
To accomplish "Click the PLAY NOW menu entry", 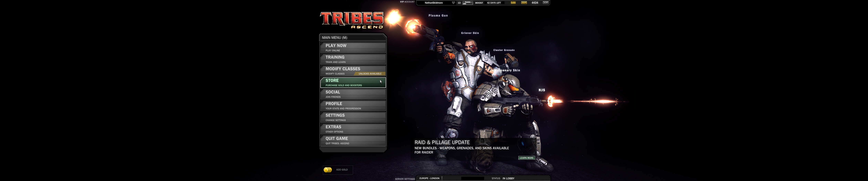I will coord(353,48).
